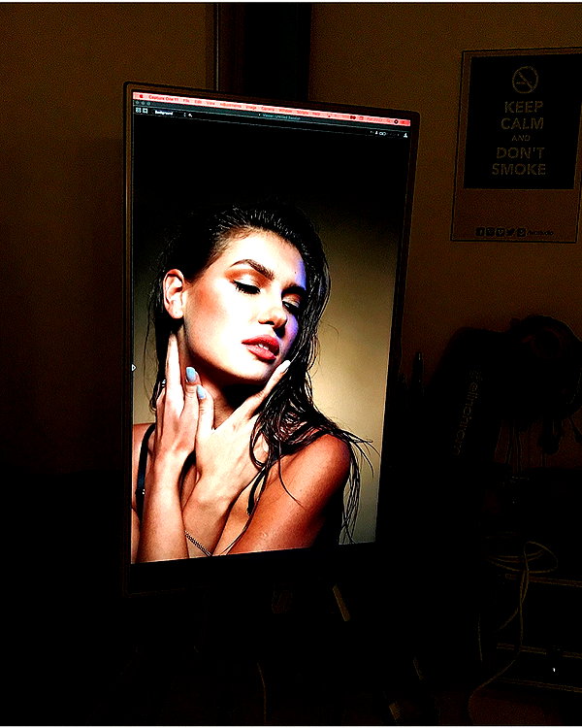Toggle the single-image view icon
Image resolution: width=582 pixels, height=728 pixels.
tap(145, 111)
